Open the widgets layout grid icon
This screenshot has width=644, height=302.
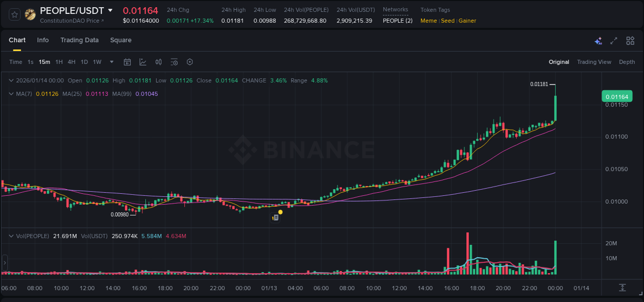click(x=630, y=40)
